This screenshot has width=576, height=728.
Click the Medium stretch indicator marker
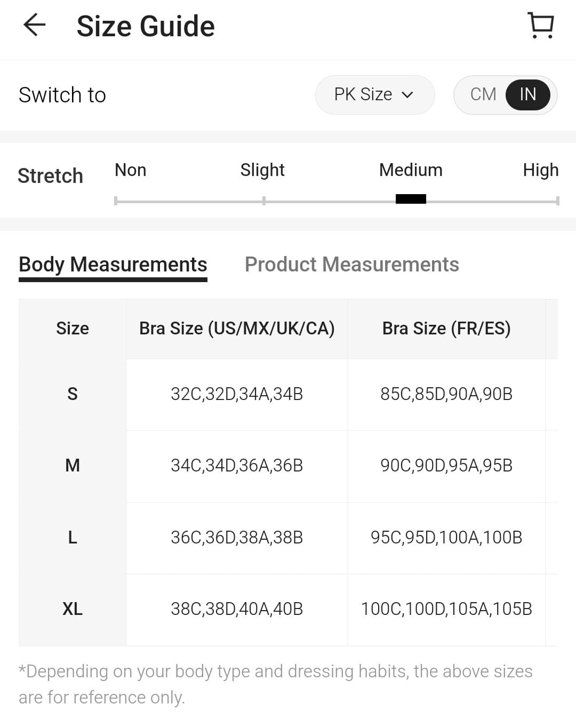[411, 199]
